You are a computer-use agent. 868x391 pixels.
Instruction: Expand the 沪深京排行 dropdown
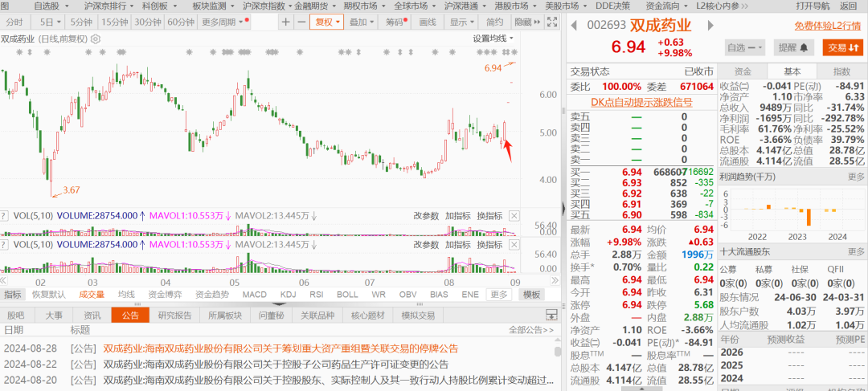[x=108, y=6]
